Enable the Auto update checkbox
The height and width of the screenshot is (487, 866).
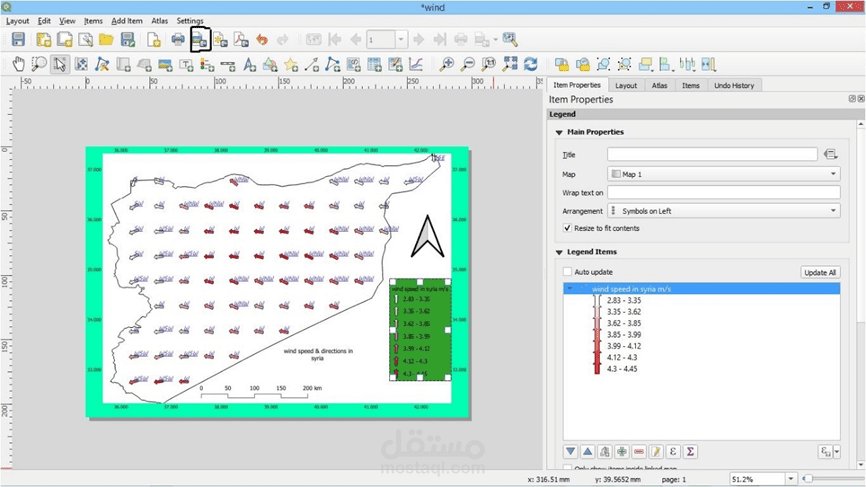pos(567,272)
